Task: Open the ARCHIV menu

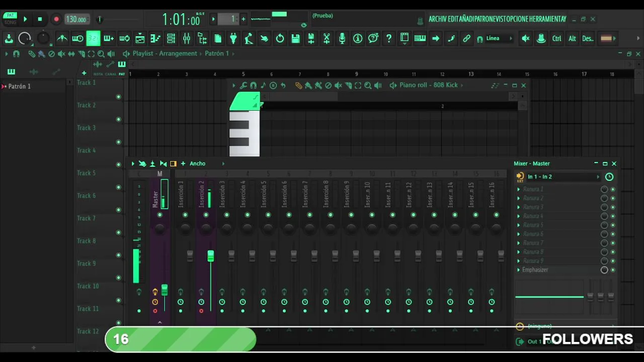Action: pos(438,19)
